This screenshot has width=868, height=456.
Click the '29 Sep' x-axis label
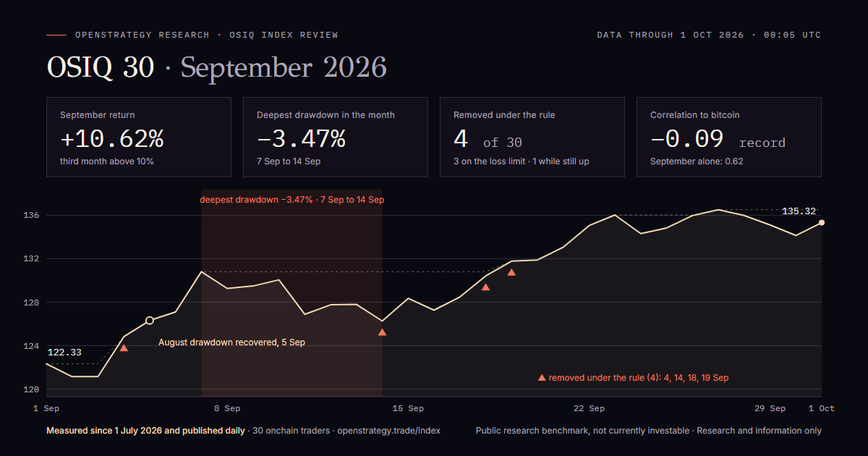coord(770,408)
